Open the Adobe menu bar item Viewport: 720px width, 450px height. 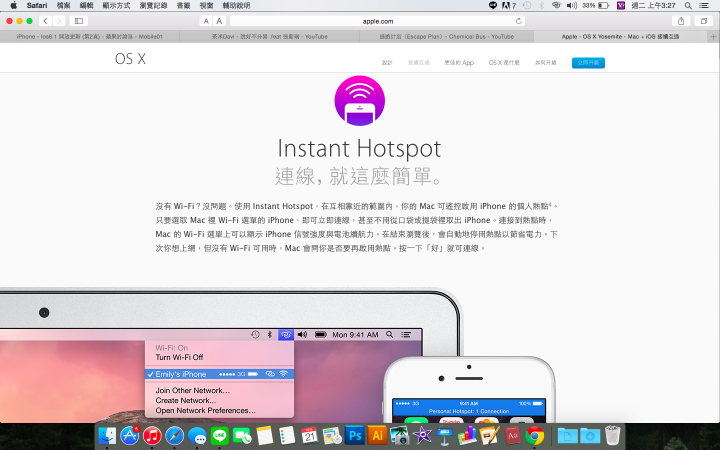coord(509,6)
